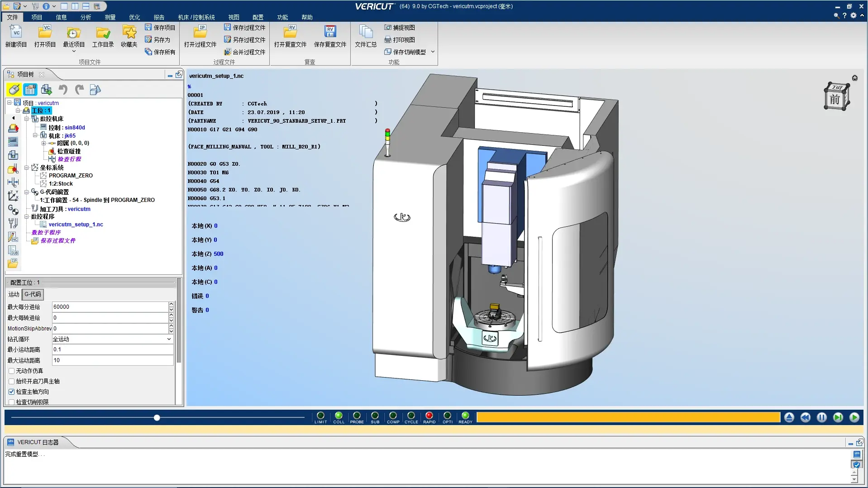The width and height of the screenshot is (868, 488).
Task: Click 打印视图 print view
Action: click(x=400, y=40)
